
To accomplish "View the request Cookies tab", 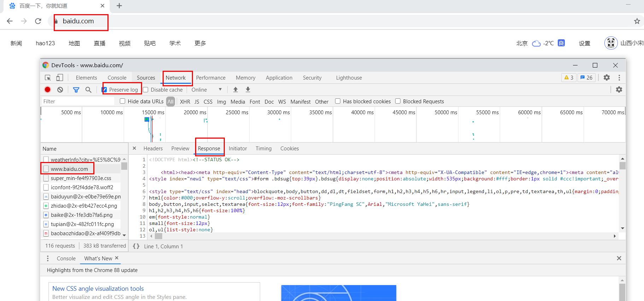I will tap(289, 149).
